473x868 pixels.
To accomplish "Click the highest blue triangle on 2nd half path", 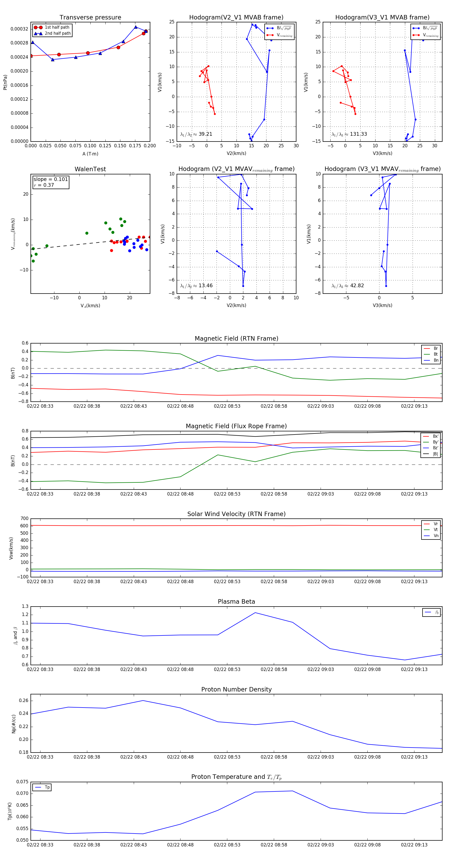I will [136, 27].
